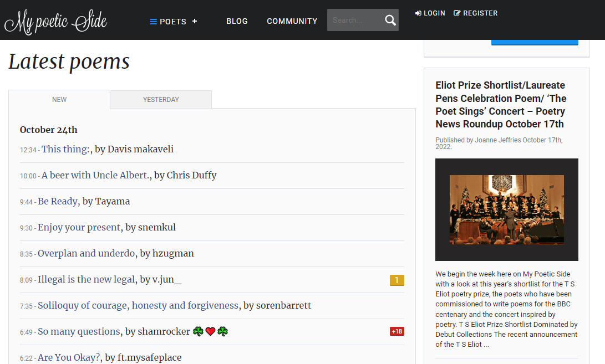
Task: Open the POETS dropdown menu
Action: point(172,21)
